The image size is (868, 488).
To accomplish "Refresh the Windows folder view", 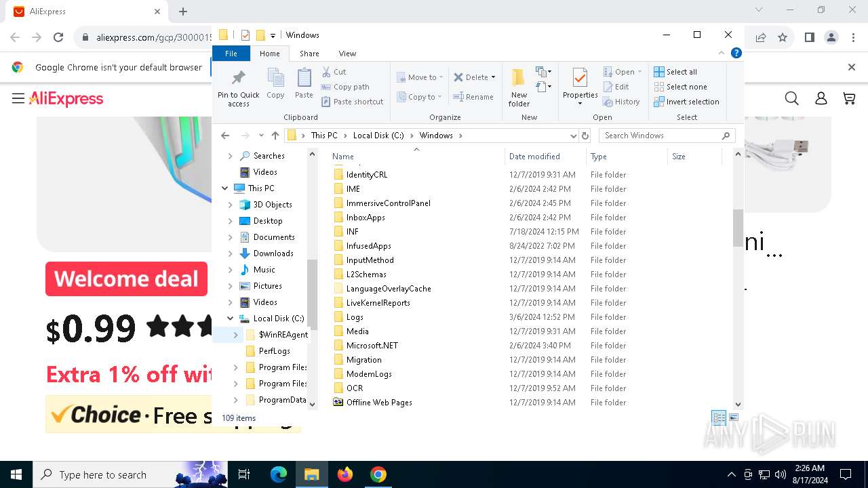I will pyautogui.click(x=586, y=136).
